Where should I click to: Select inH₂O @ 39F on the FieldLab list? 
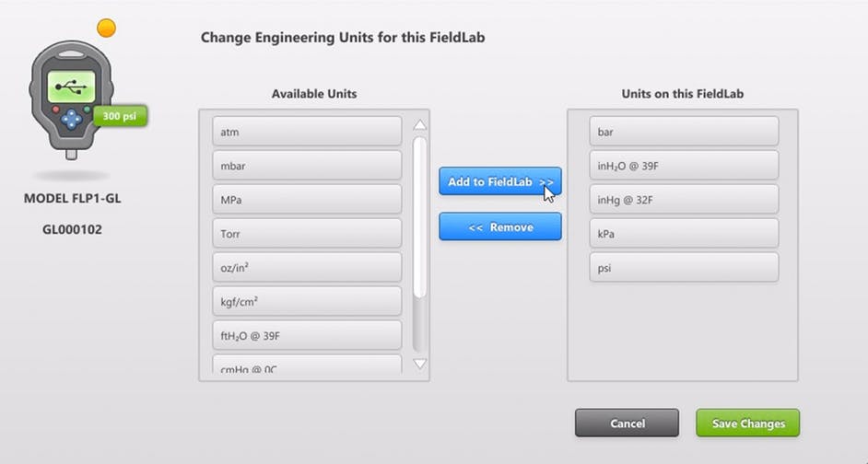point(685,166)
